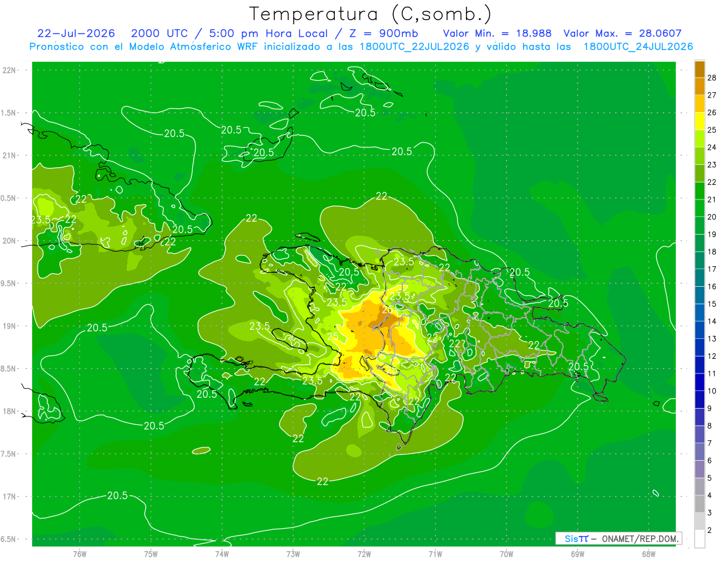Image resolution: width=728 pixels, height=562 pixels.
Task: Click the "2000 UTC" time text
Action: (158, 33)
